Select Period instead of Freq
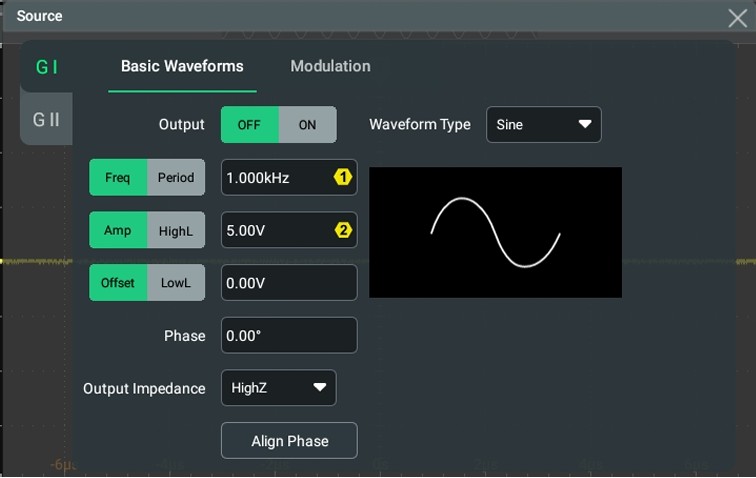The image size is (756, 478). [x=176, y=178]
